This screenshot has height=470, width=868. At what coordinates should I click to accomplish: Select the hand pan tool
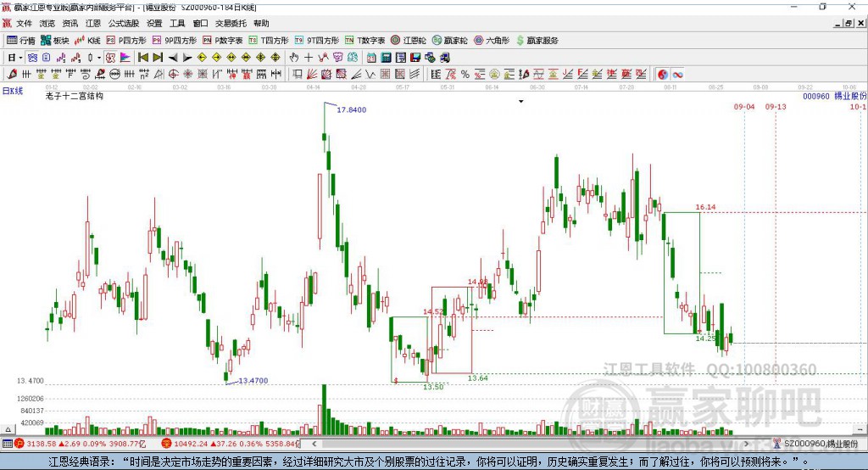[294, 57]
